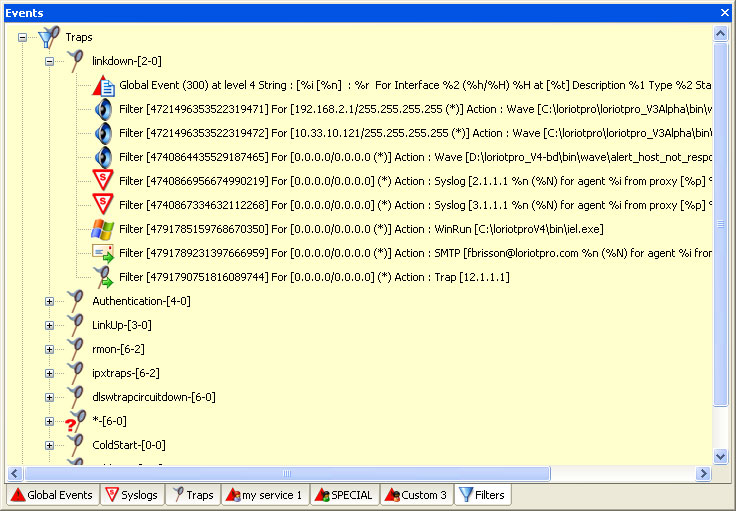Click the vertical scrollbar down arrow
Screen dimensions: 736x511
click(720, 456)
